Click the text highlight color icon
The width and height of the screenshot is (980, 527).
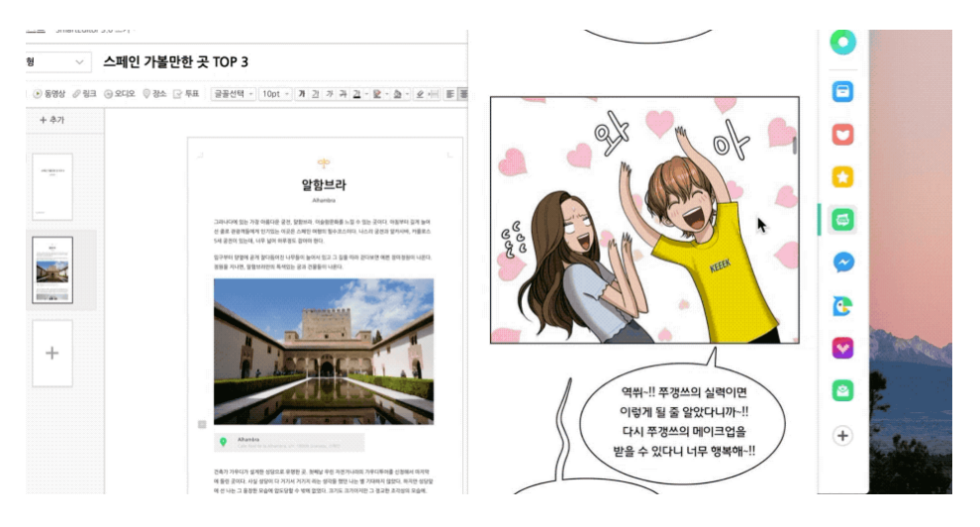click(379, 94)
